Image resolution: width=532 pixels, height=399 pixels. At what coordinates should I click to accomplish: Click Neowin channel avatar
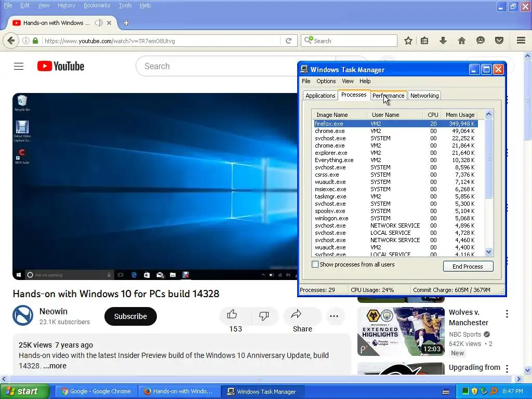click(x=23, y=315)
